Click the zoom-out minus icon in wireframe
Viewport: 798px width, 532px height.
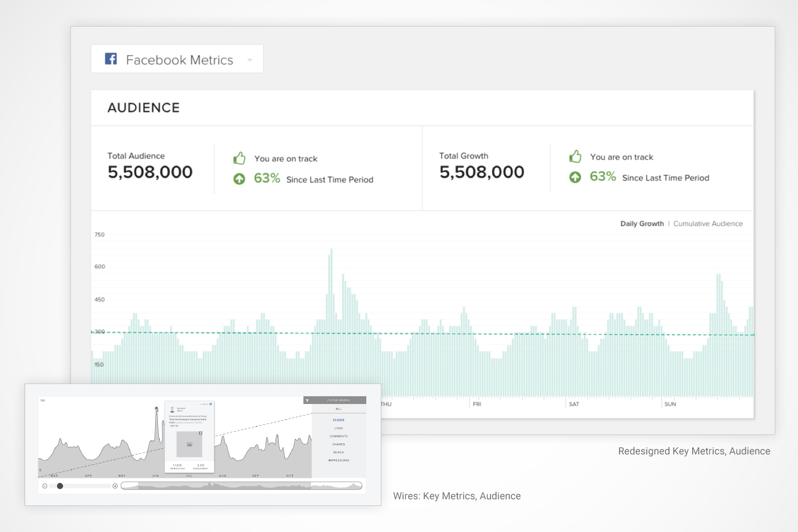pos(45,486)
